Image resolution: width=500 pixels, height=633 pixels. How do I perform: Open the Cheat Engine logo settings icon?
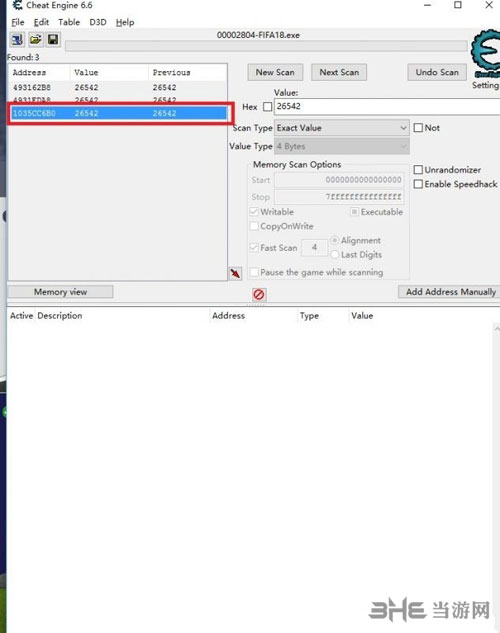(485, 52)
